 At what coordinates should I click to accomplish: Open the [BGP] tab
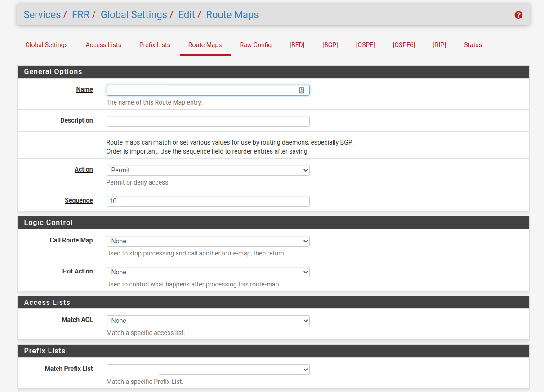point(330,45)
